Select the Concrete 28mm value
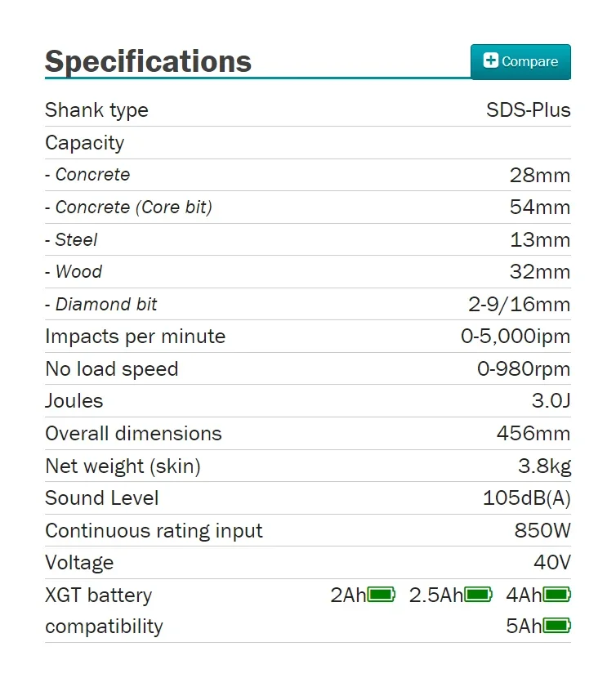The width and height of the screenshot is (616, 687). pos(539,175)
